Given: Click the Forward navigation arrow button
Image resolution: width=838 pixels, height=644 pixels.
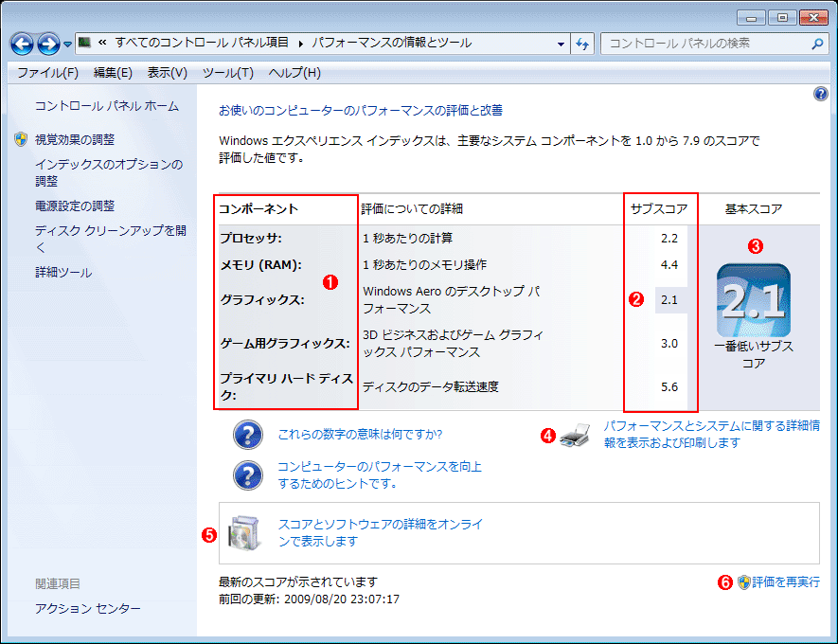Looking at the screenshot, I should (48, 44).
